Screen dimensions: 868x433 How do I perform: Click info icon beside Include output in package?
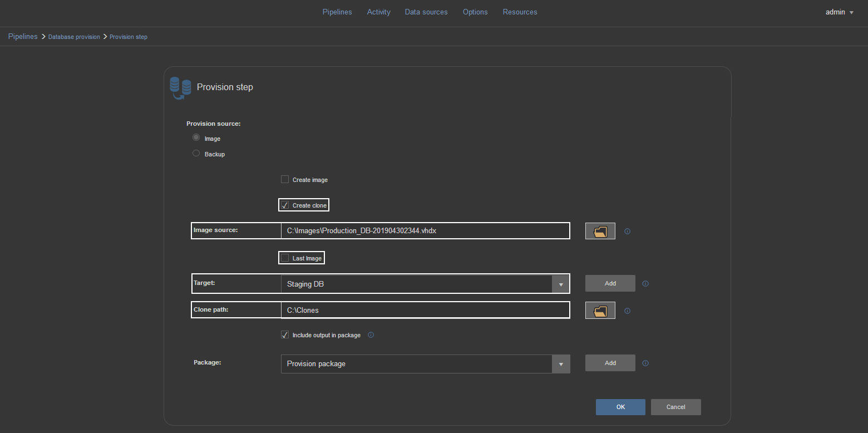pos(371,335)
